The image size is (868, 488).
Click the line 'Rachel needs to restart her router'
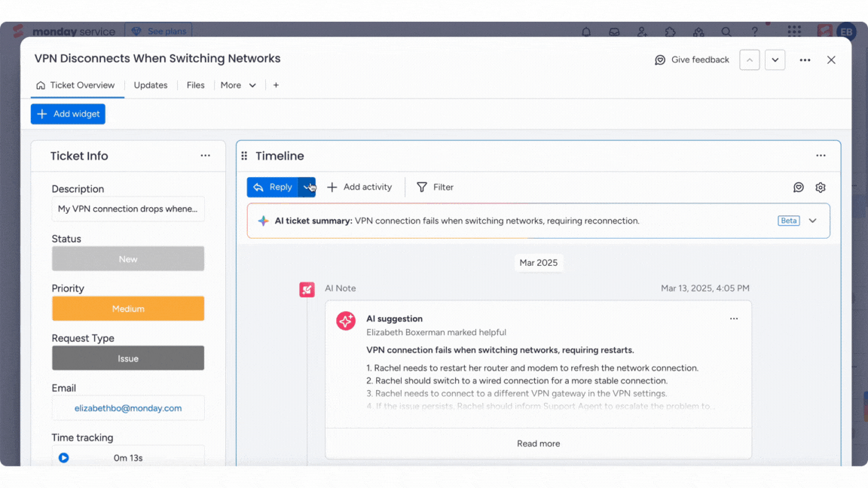532,368
